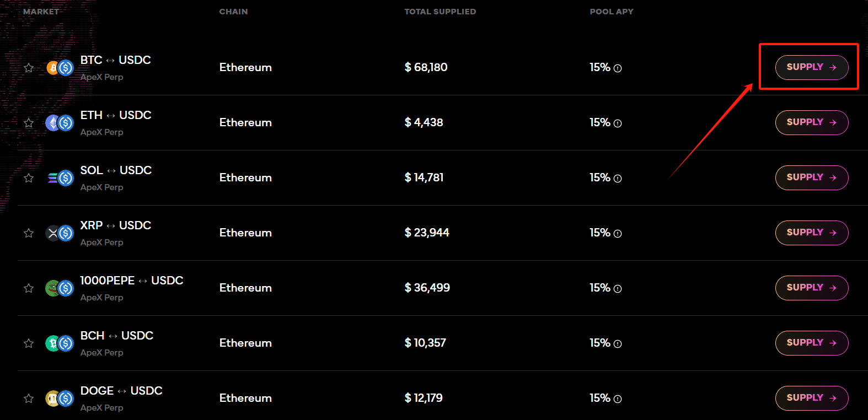Screen dimensions: 868x420
Task: Click the info icon next to 1000PEPE APY
Action: tap(618, 289)
